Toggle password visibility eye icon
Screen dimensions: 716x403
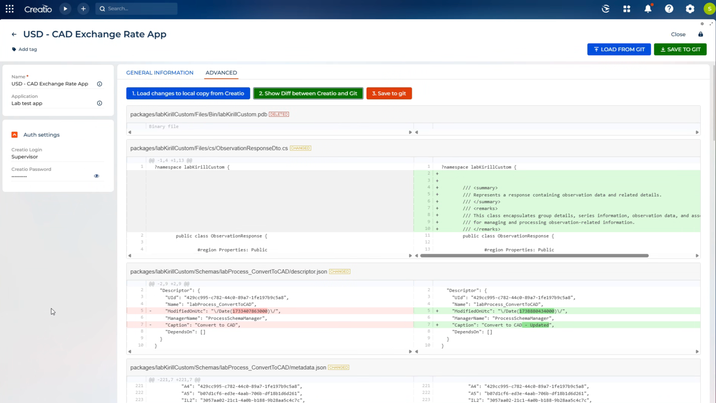coord(96,176)
